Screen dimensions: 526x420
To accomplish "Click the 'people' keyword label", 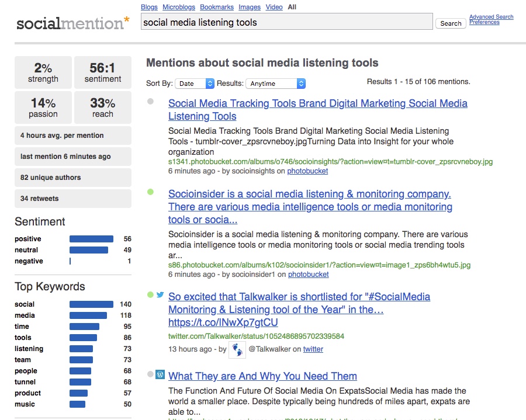I will pos(26,371).
